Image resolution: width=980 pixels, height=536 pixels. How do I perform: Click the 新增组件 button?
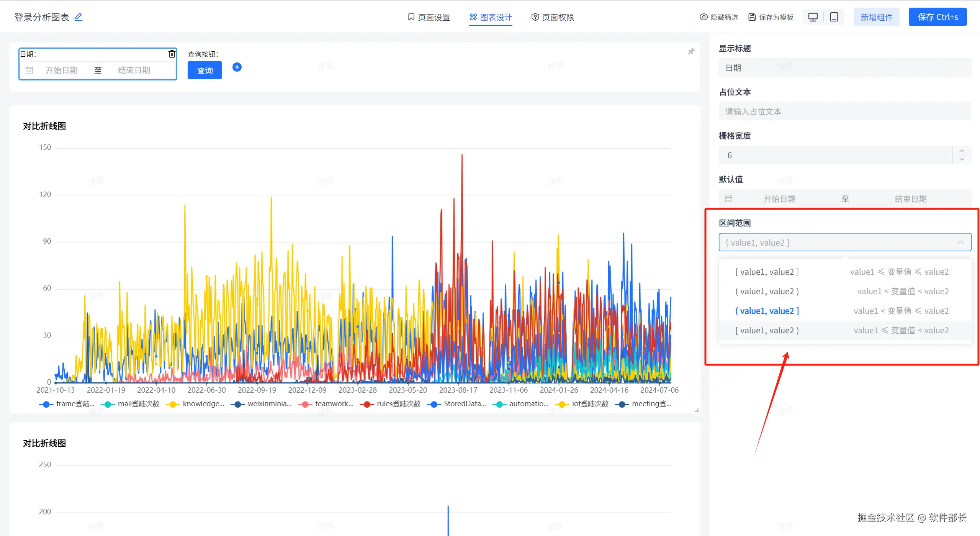876,17
